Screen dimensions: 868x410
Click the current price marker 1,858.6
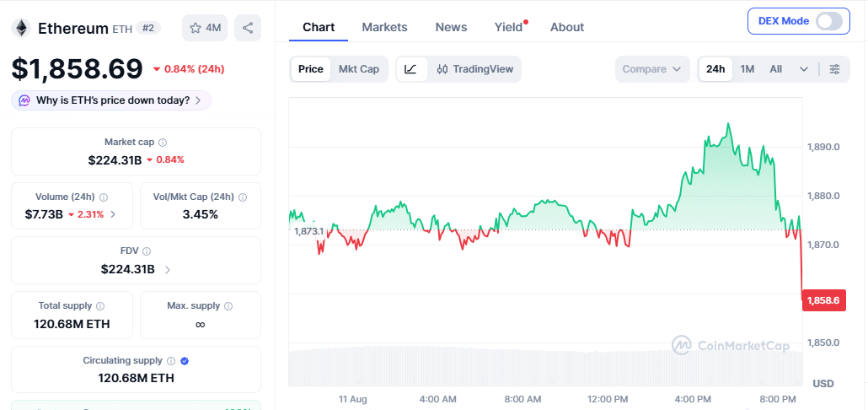(x=823, y=301)
